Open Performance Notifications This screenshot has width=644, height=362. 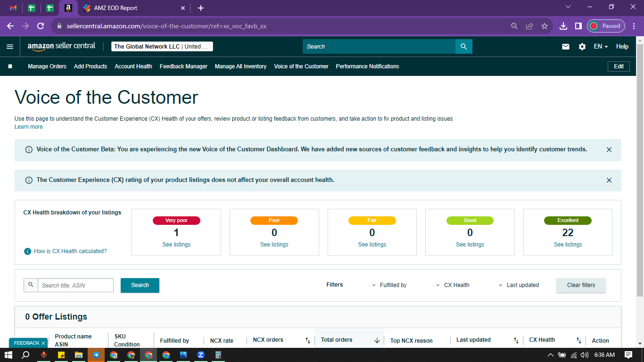point(368,66)
